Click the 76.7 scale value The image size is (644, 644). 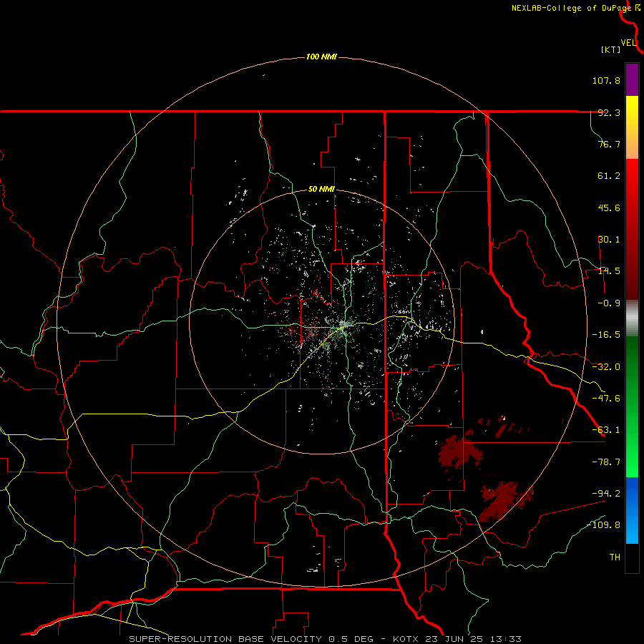[x=609, y=144]
